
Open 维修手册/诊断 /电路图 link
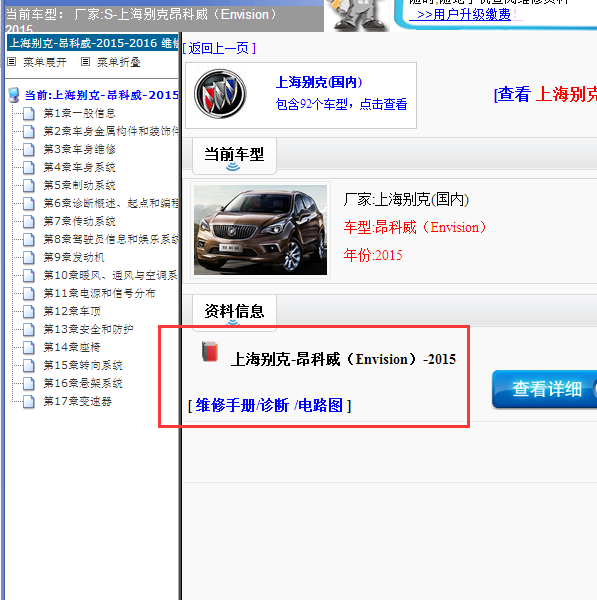(269, 405)
